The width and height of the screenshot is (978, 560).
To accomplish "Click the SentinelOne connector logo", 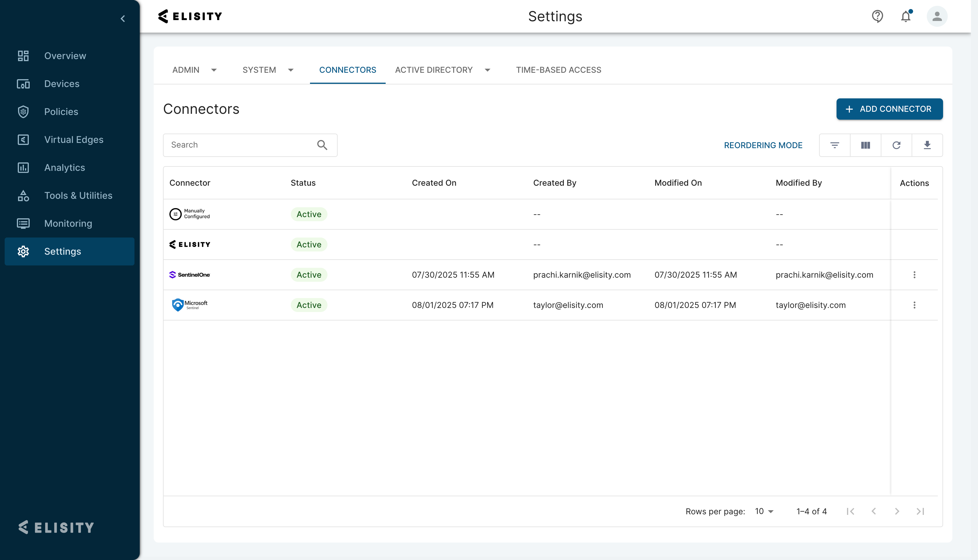I will pos(189,275).
